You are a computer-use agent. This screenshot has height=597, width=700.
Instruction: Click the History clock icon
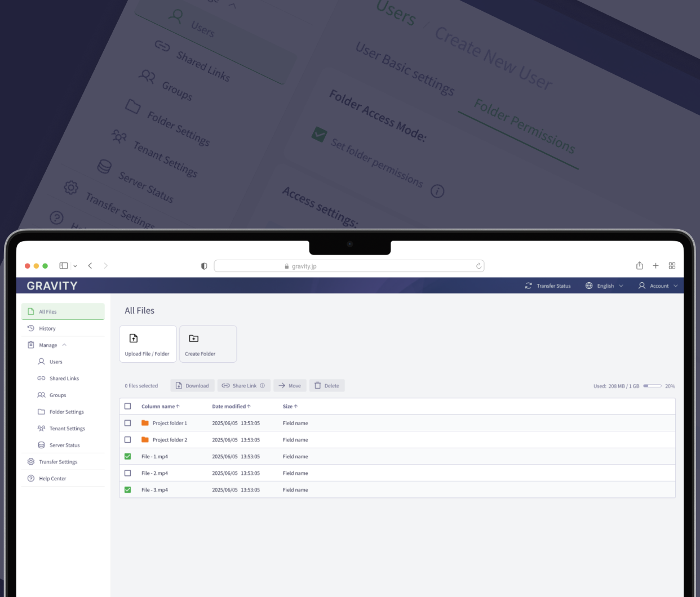[31, 328]
